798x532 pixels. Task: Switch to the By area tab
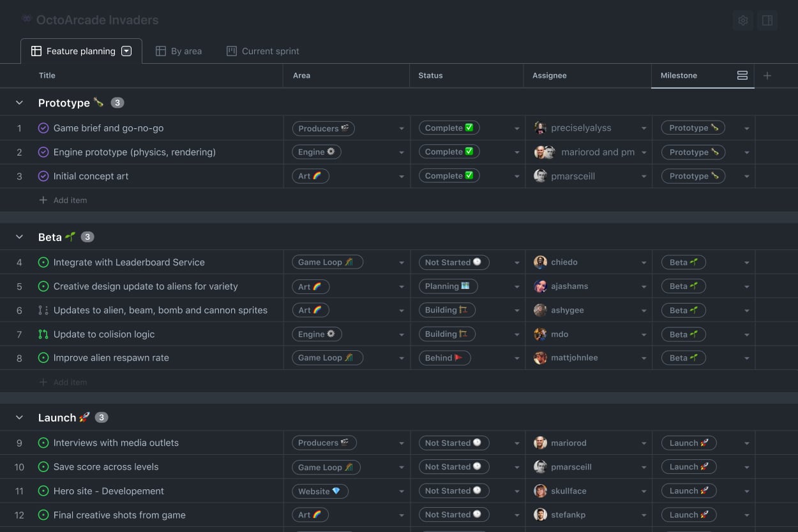179,51
